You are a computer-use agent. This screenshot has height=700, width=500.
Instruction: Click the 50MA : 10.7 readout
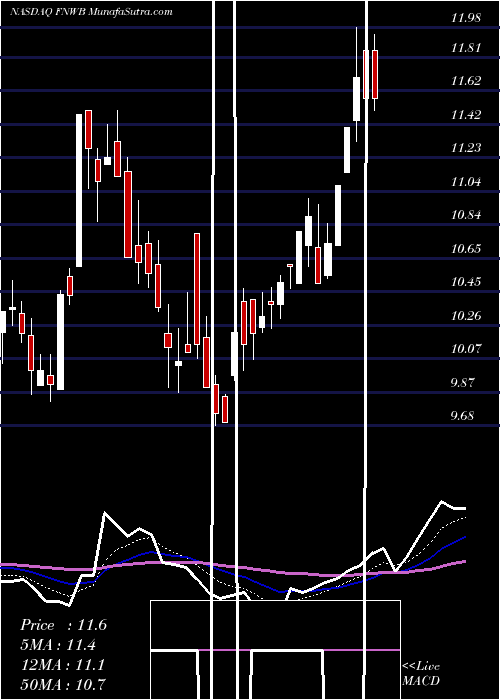pos(63,684)
